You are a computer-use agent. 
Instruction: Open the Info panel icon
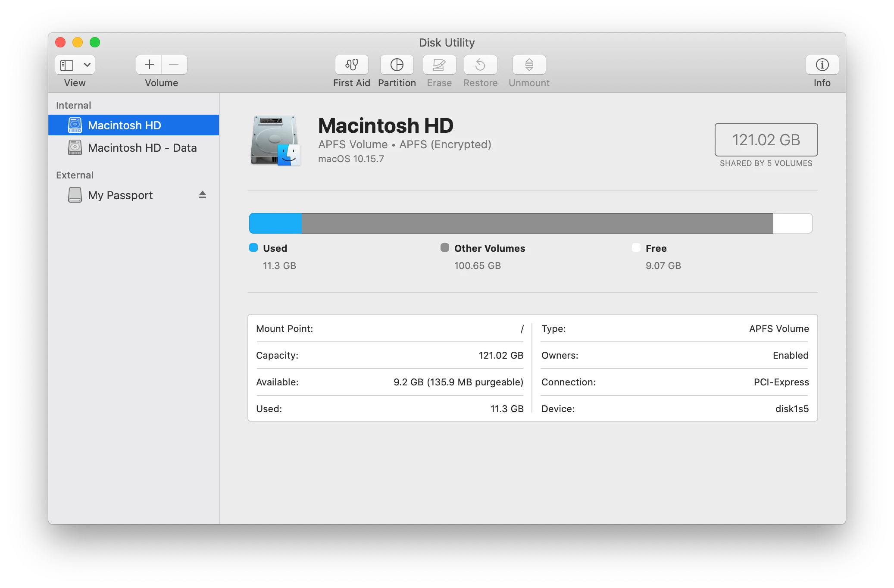(822, 65)
